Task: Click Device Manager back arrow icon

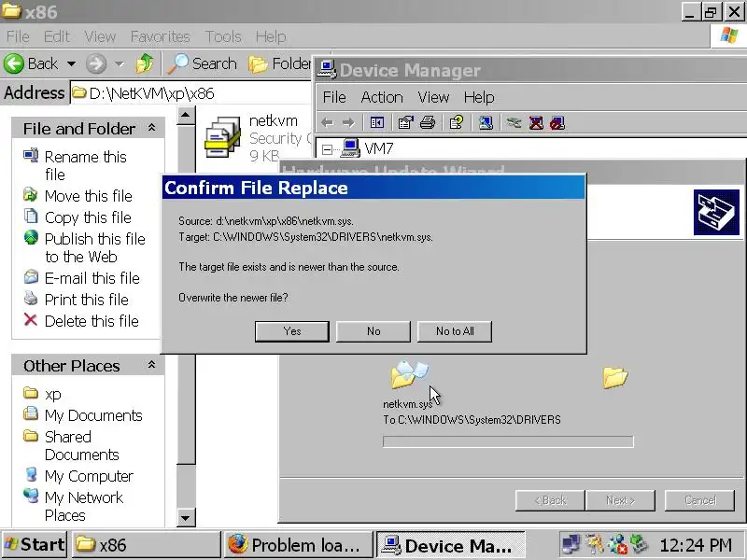Action: pyautogui.click(x=328, y=123)
